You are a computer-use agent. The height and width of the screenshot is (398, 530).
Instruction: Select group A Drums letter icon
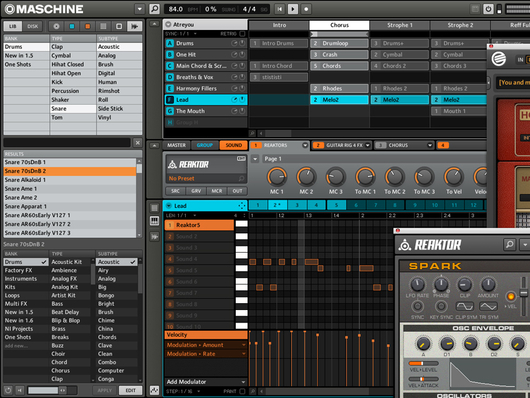click(170, 43)
